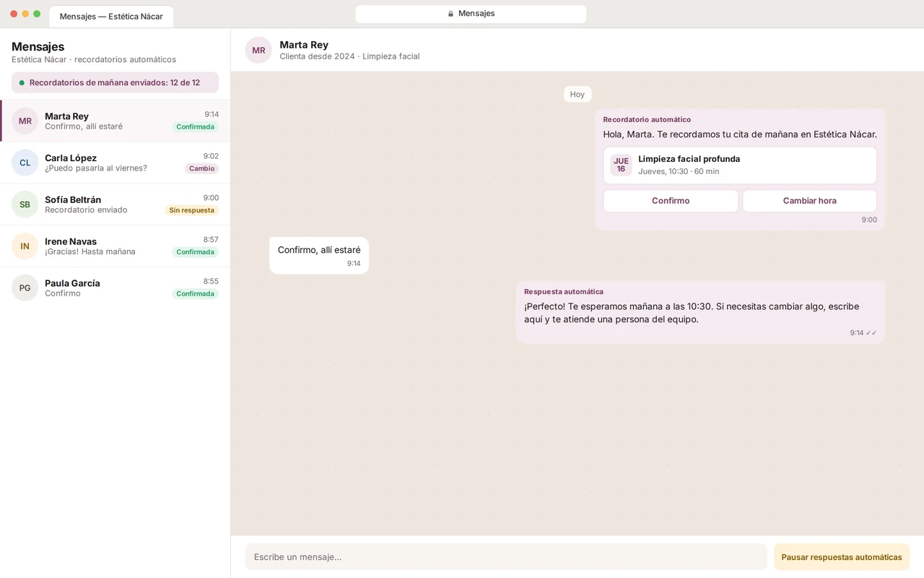Focus the Escribe un mensaje input field
The image size is (924, 578).
tap(506, 557)
